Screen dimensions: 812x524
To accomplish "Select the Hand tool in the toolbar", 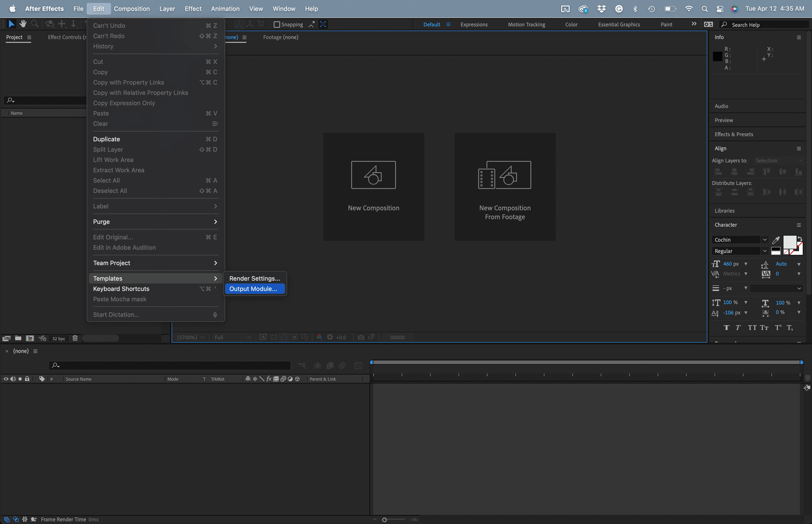I will pos(23,24).
